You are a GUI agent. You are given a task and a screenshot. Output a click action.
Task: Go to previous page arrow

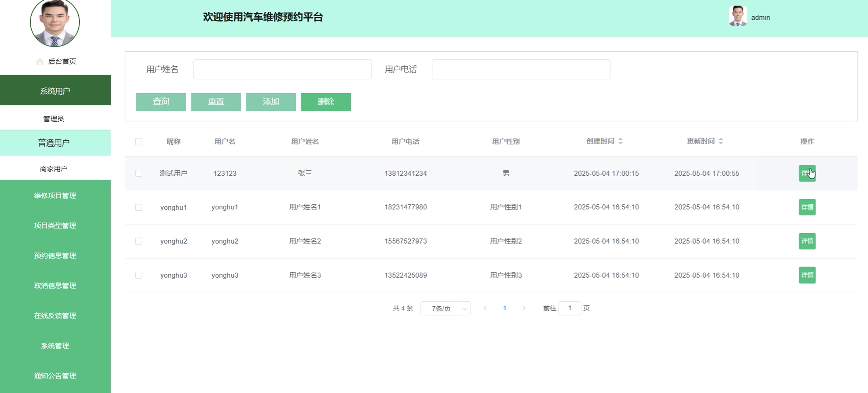pos(485,308)
